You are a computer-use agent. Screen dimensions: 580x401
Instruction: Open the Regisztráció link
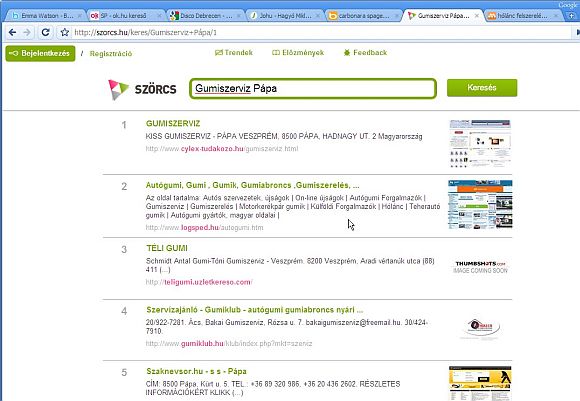(111, 54)
